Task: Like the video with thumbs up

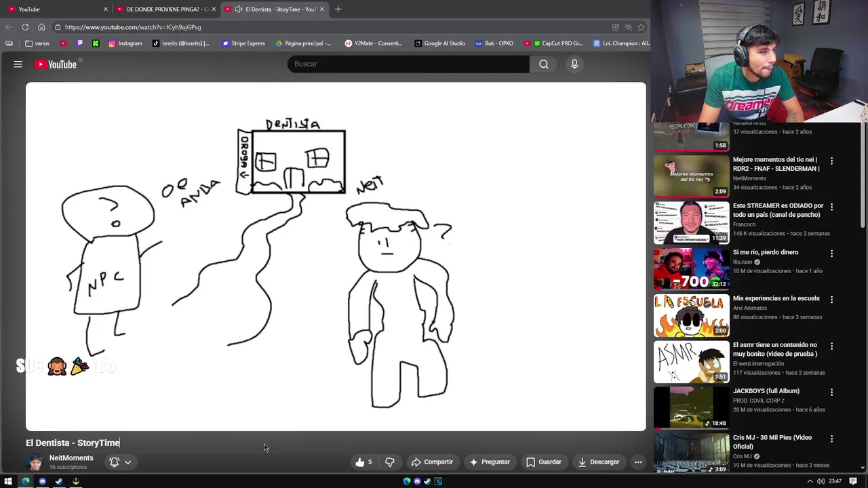Action: [363, 462]
